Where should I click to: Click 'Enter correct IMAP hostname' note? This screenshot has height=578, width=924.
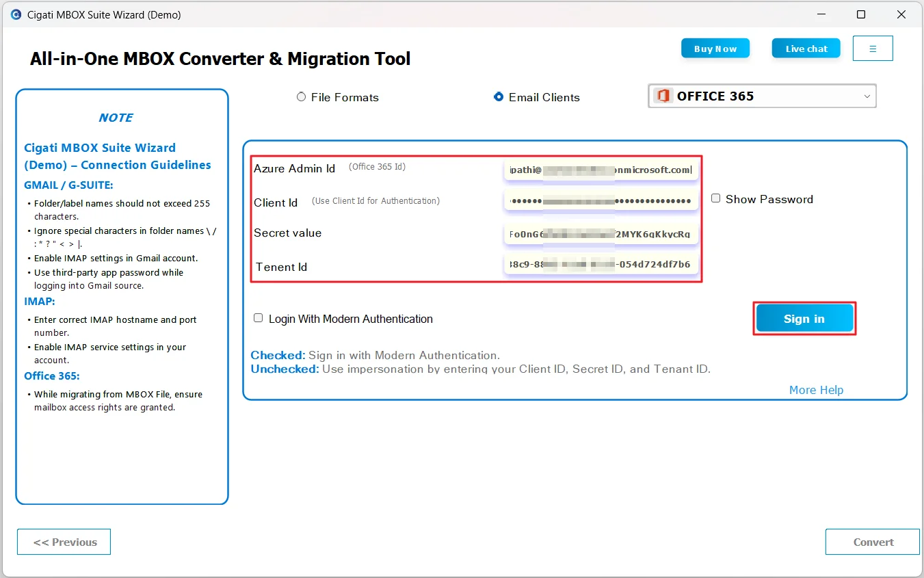(116, 326)
